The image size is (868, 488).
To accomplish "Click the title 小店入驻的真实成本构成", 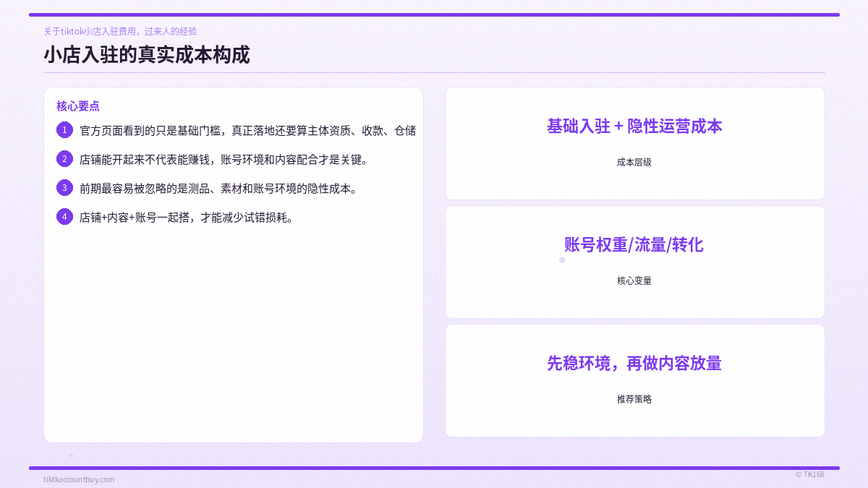I will coord(147,54).
